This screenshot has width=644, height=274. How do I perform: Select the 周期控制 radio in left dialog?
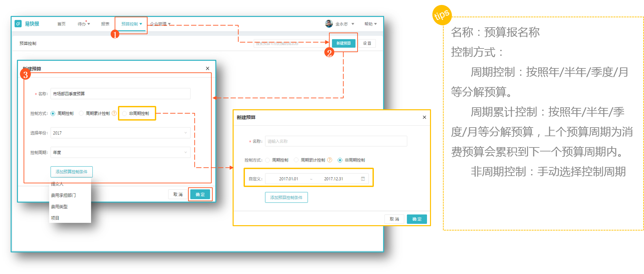click(x=53, y=114)
